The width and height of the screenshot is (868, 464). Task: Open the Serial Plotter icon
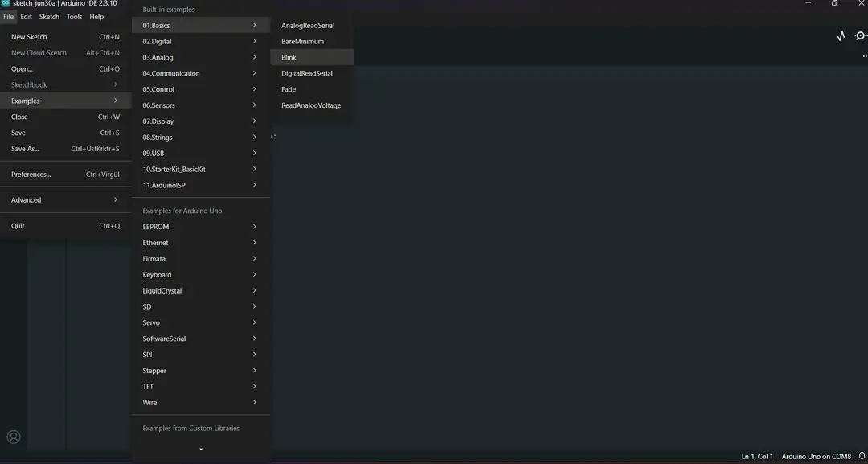pos(841,36)
